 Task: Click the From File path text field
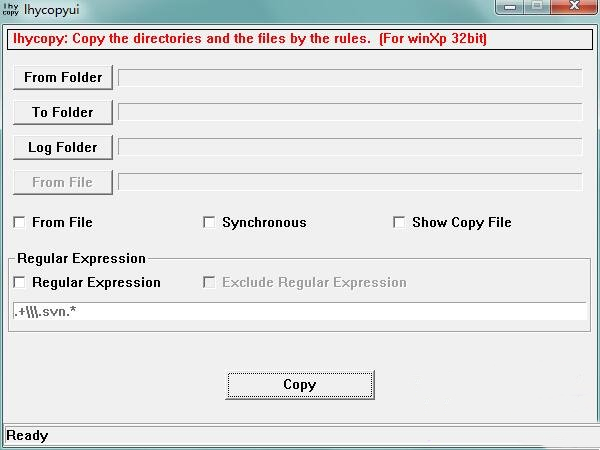coord(350,182)
